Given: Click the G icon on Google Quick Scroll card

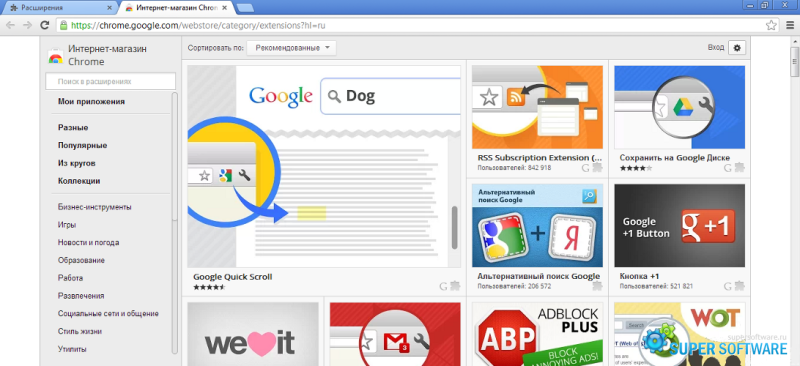Looking at the screenshot, I should pos(443,286).
